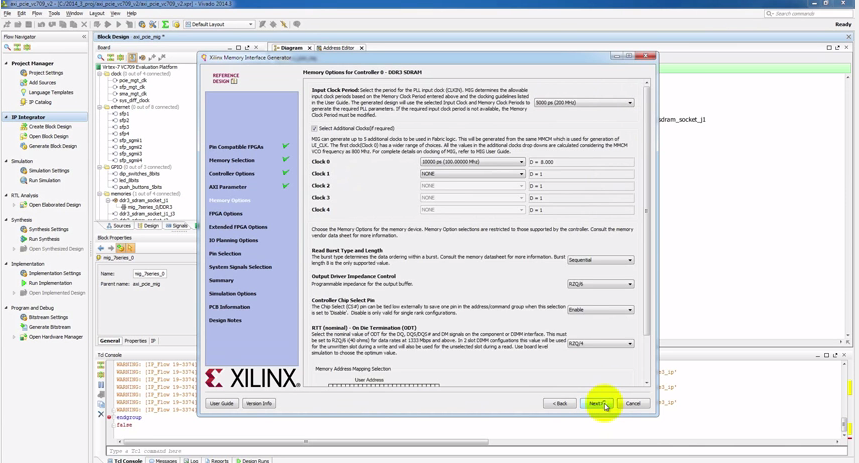Image resolution: width=859 pixels, height=463 pixels.
Task: Click the Run Synthesis play icon
Action: pyautogui.click(x=24, y=239)
